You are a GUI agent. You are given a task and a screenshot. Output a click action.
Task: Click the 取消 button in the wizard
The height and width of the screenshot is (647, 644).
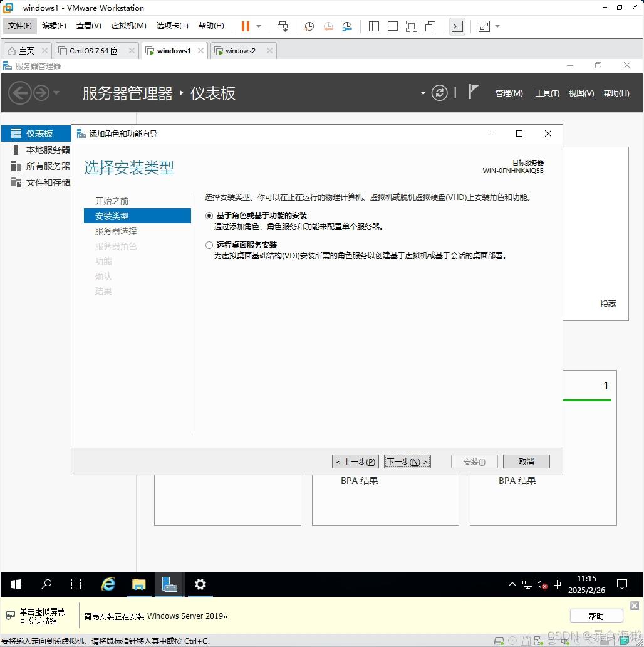pos(526,461)
